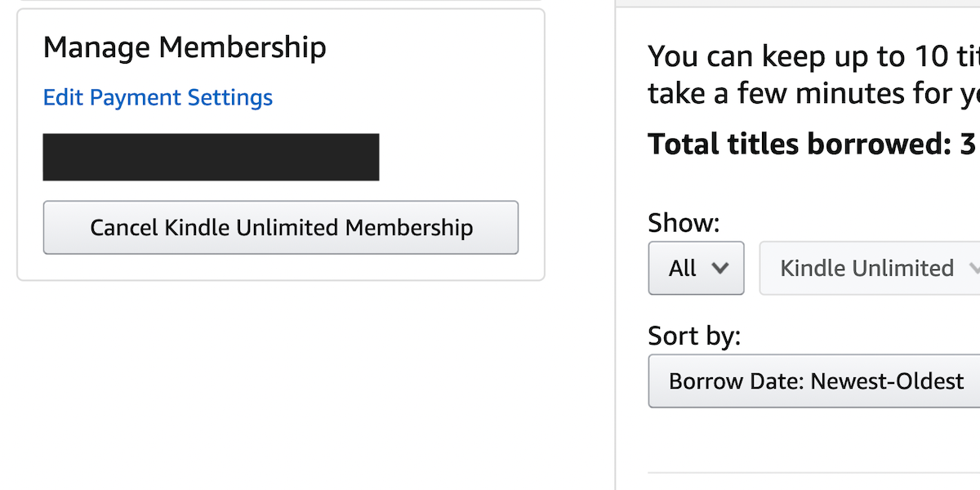
Task: Open the Borrow Date: Newest-Oldest sort dropdown
Action: [815, 381]
